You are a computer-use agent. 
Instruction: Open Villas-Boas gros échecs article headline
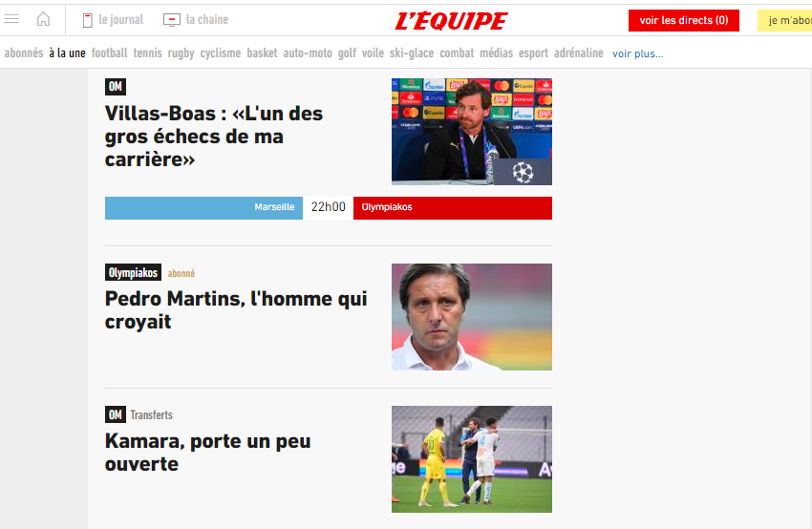213,137
